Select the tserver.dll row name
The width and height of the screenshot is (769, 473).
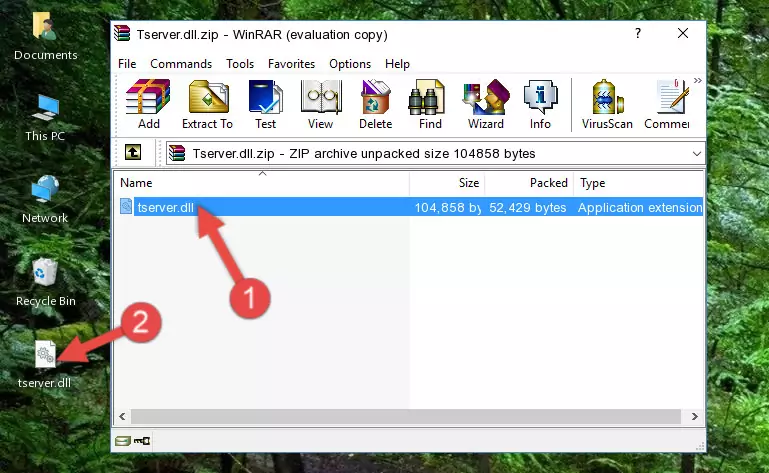pos(166,208)
